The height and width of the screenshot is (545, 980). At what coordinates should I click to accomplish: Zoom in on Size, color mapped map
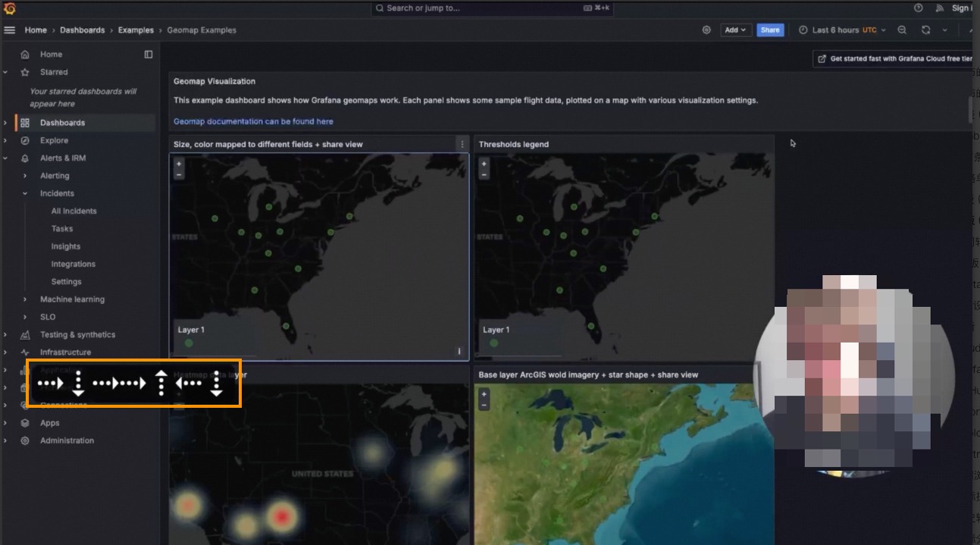[179, 163]
